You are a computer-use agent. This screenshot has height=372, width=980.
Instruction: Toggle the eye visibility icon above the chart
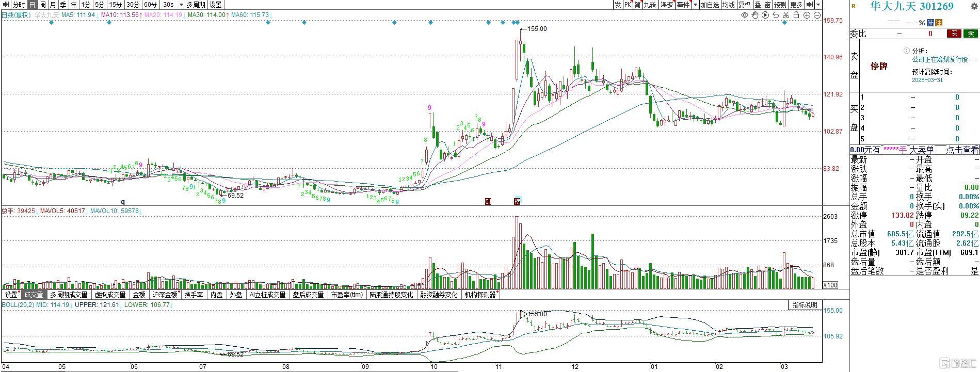tap(744, 15)
